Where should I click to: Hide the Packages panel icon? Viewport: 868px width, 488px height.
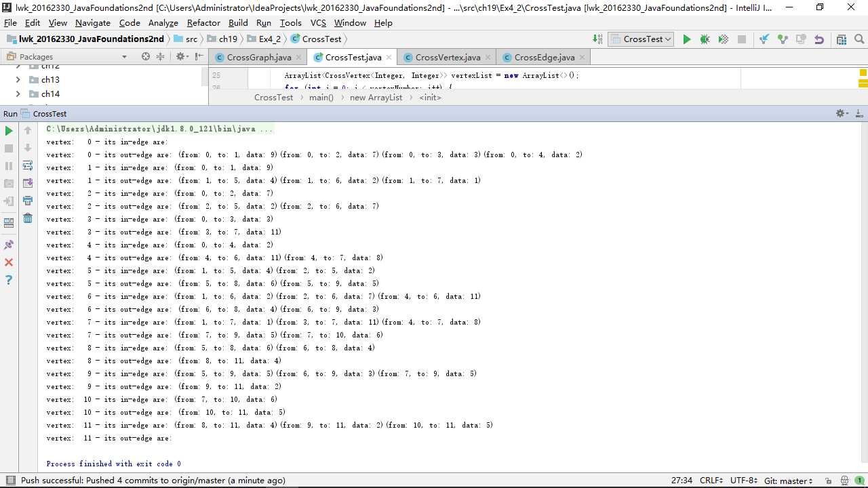tap(198, 57)
